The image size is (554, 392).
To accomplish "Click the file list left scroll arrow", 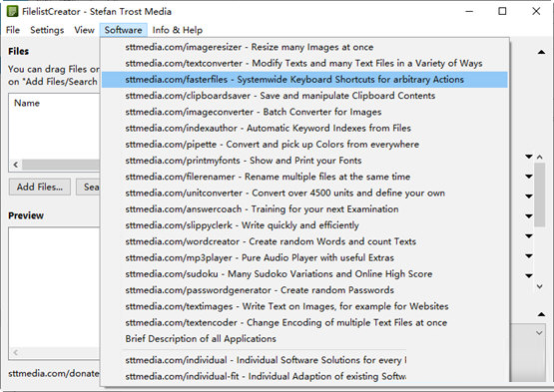I will tap(16, 165).
